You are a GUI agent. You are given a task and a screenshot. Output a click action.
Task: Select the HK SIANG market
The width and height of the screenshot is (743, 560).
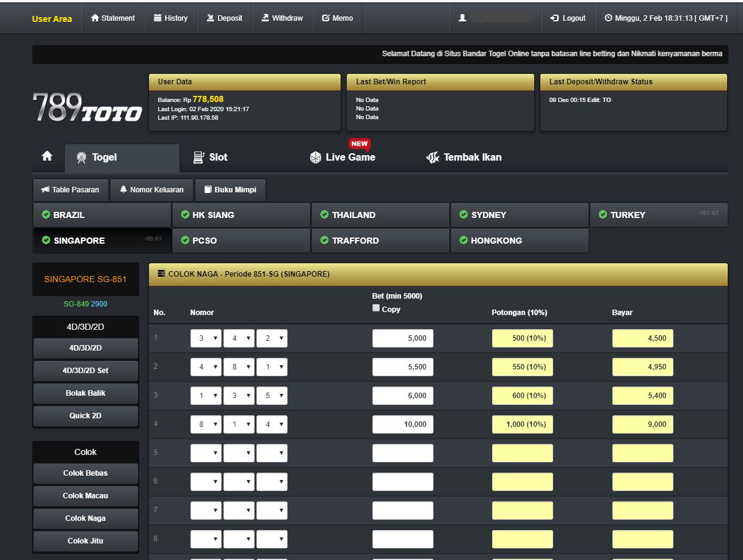[241, 215]
